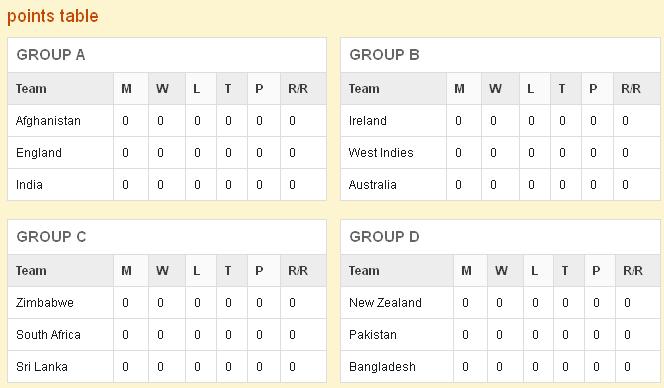
Task: Click India in Group A table
Action: tap(29, 185)
